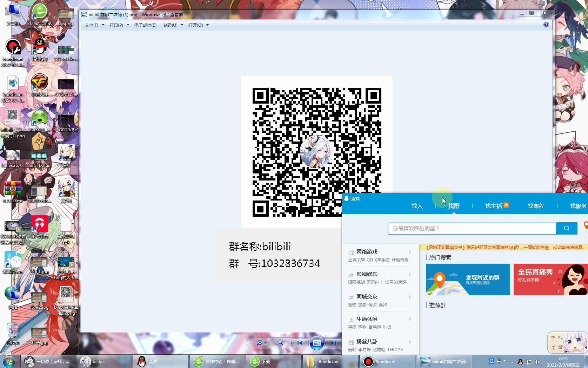Open the 全民直播秀 banner
The image size is (588, 368).
[x=550, y=280]
